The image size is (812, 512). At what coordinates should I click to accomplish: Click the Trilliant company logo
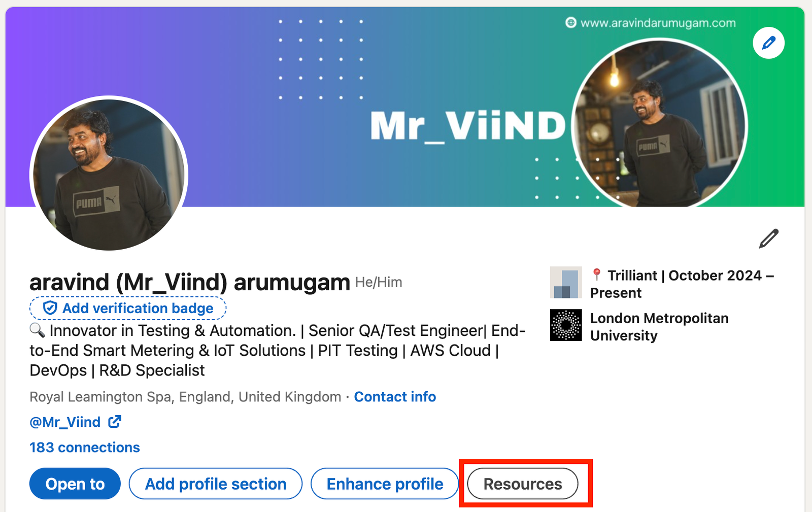click(x=566, y=283)
